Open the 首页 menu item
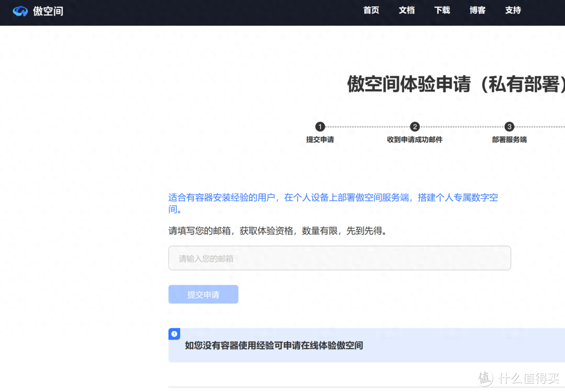The height and width of the screenshot is (392, 565). (x=371, y=10)
